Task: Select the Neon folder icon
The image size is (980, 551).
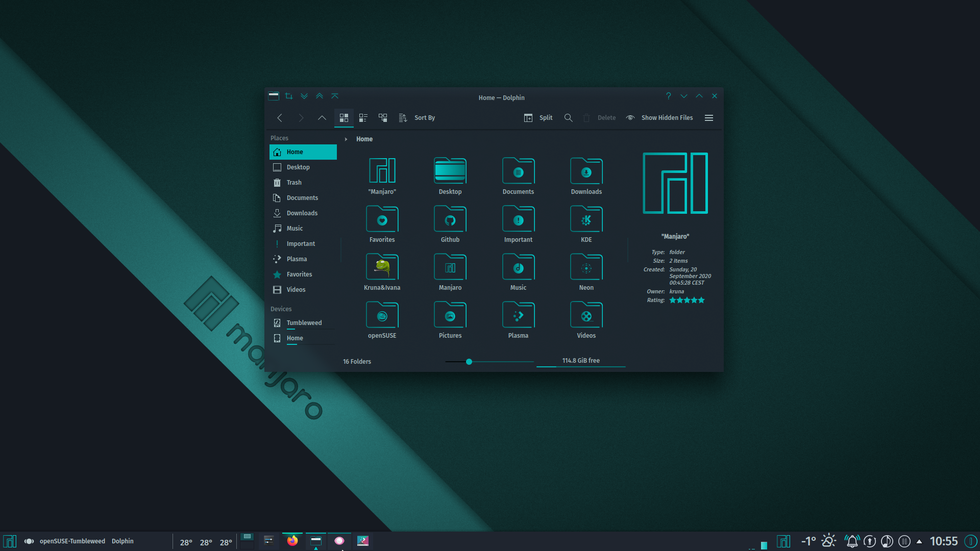Action: (586, 266)
